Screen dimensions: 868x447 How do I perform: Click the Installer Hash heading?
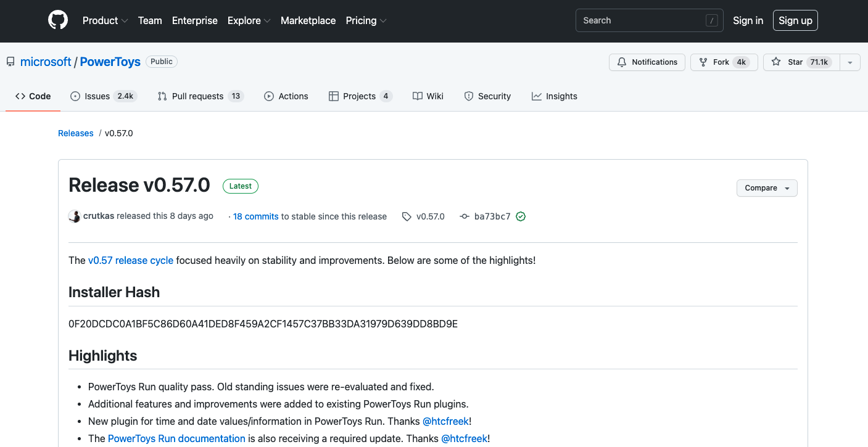pos(114,292)
